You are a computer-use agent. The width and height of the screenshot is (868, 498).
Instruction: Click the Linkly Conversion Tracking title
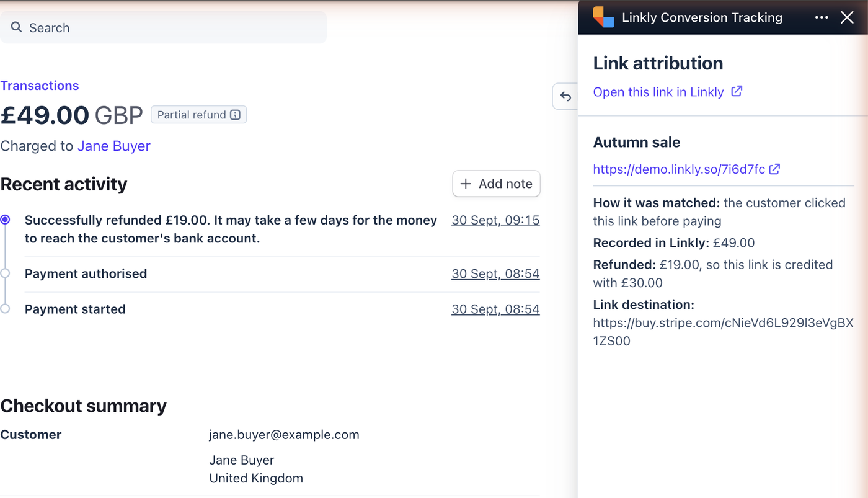(702, 17)
